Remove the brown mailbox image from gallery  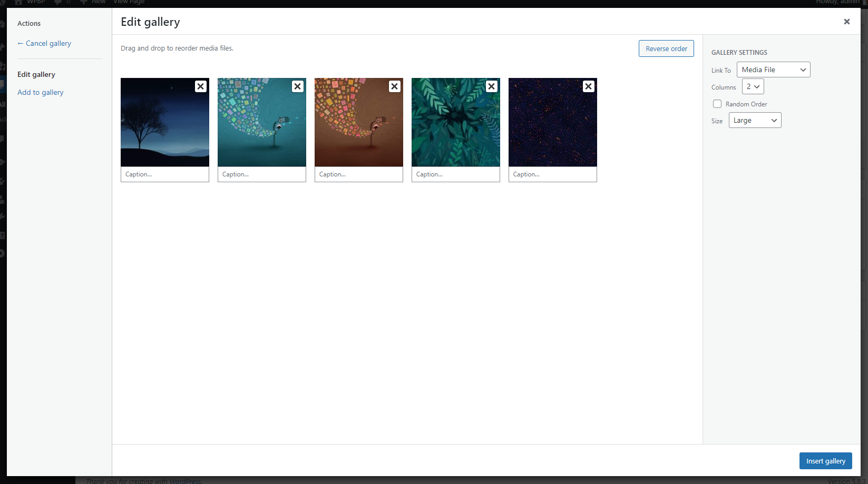(x=394, y=86)
